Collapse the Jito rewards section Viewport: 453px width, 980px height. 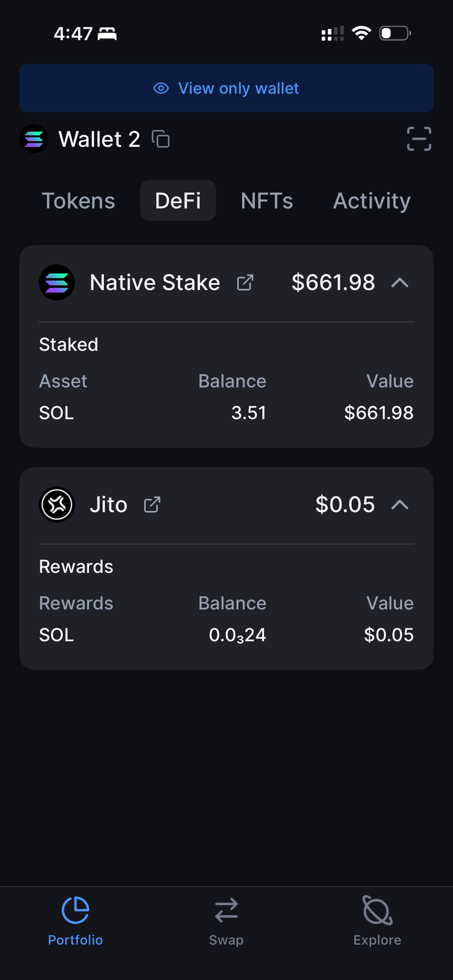(400, 504)
